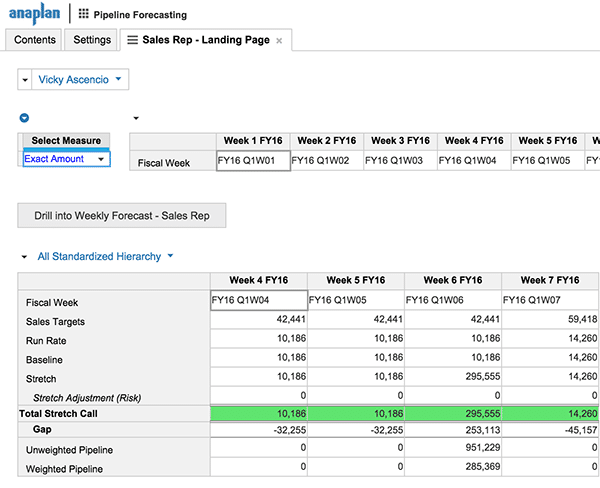Open the app grid icon beside Pipeline Forecasting
The height and width of the screenshot is (488, 600).
83,14
